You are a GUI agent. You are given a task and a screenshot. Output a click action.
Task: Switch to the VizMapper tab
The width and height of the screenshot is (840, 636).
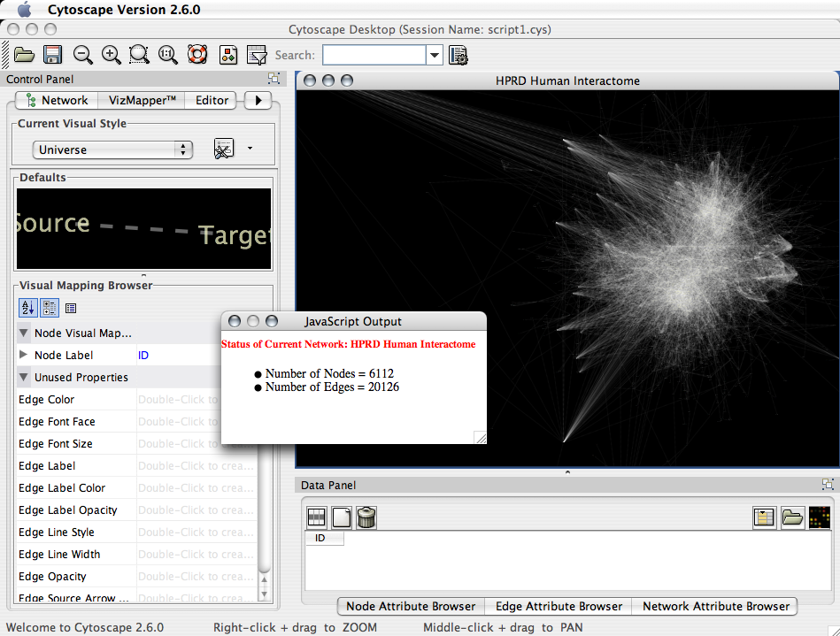pyautogui.click(x=142, y=100)
